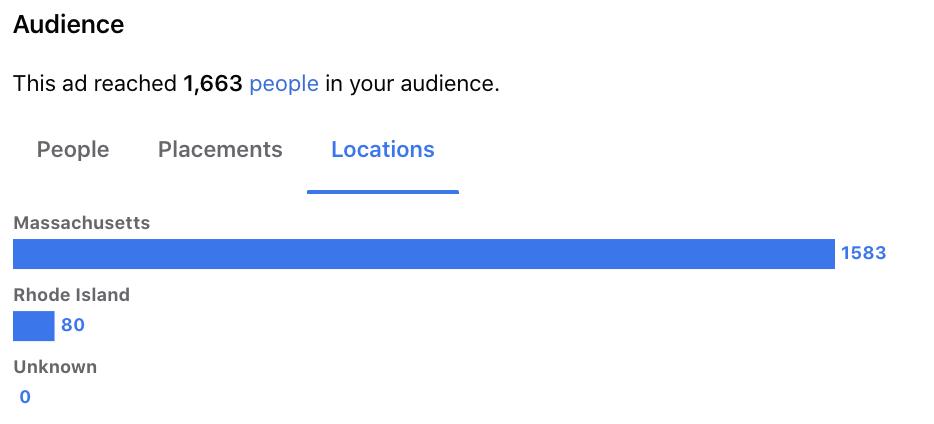Click the Rhode Island blue bar
Image resolution: width=934 pixels, height=424 pixels.
(x=33, y=326)
